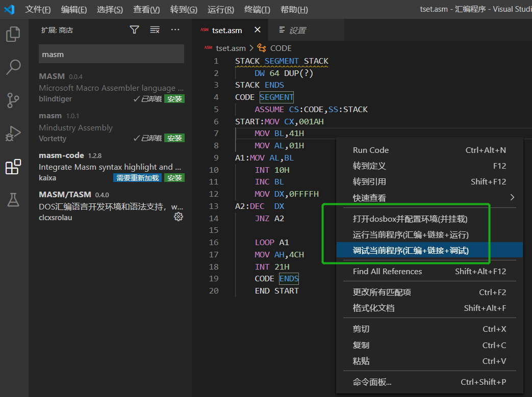532x397 pixels.
Task: Click the CODE symbol icon in breadcrumb
Action: coord(262,48)
